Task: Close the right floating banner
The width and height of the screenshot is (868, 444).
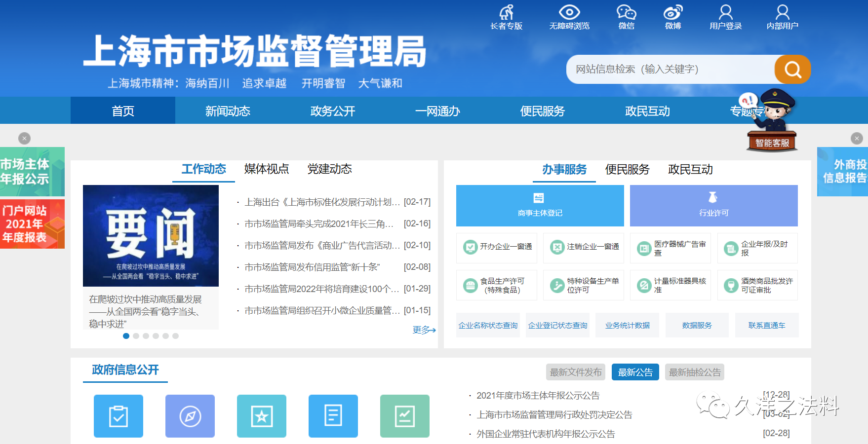Action: coord(857,139)
